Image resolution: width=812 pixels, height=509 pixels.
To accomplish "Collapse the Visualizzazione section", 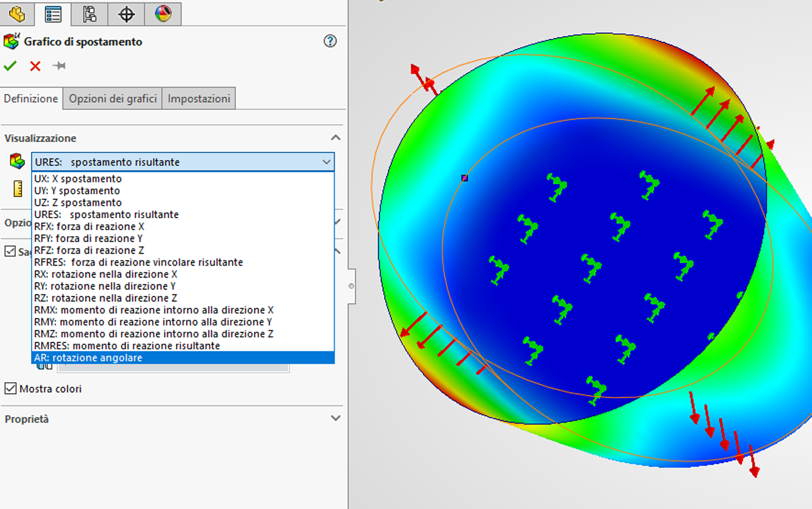I will [335, 138].
